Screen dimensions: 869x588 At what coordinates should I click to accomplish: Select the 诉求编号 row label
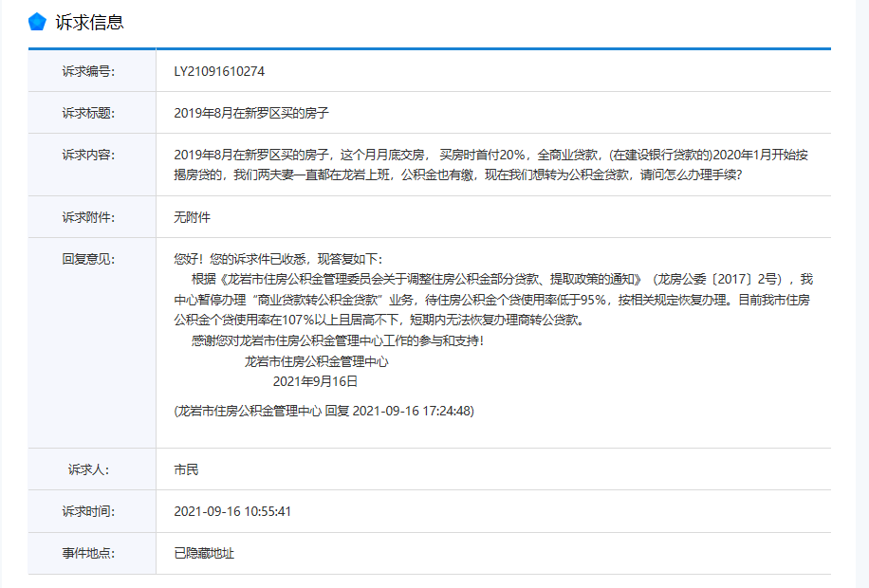point(88,71)
